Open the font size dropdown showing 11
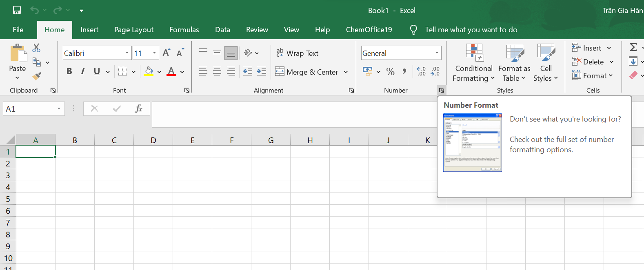 [x=154, y=53]
